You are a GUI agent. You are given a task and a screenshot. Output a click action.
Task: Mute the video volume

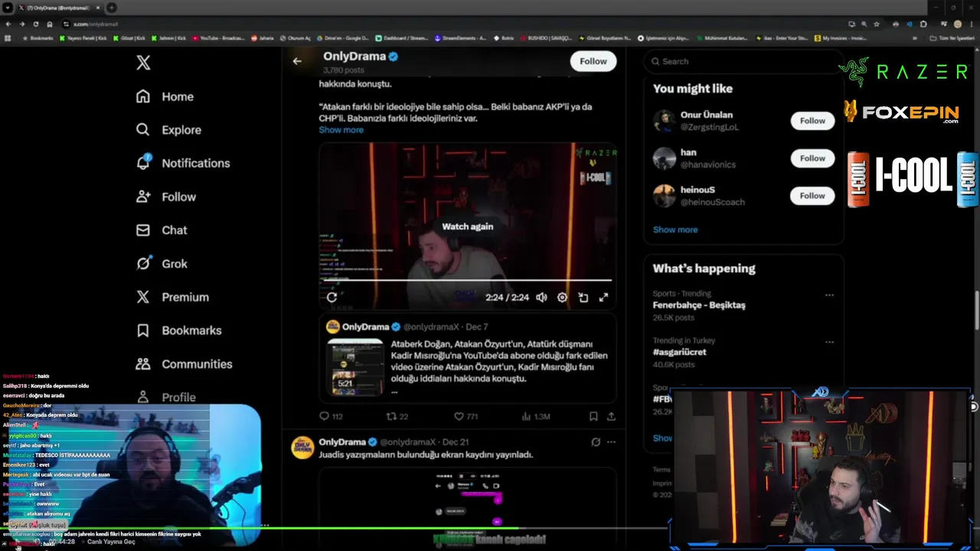coord(541,298)
